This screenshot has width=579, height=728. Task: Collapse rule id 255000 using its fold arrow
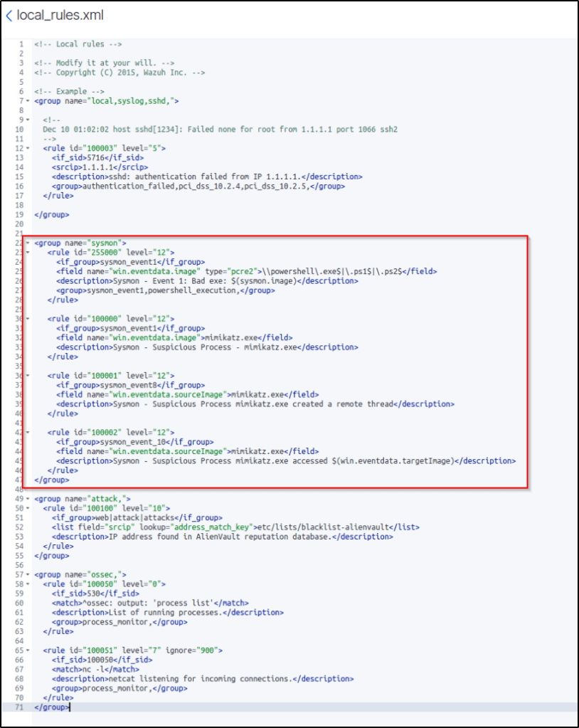[28, 253]
